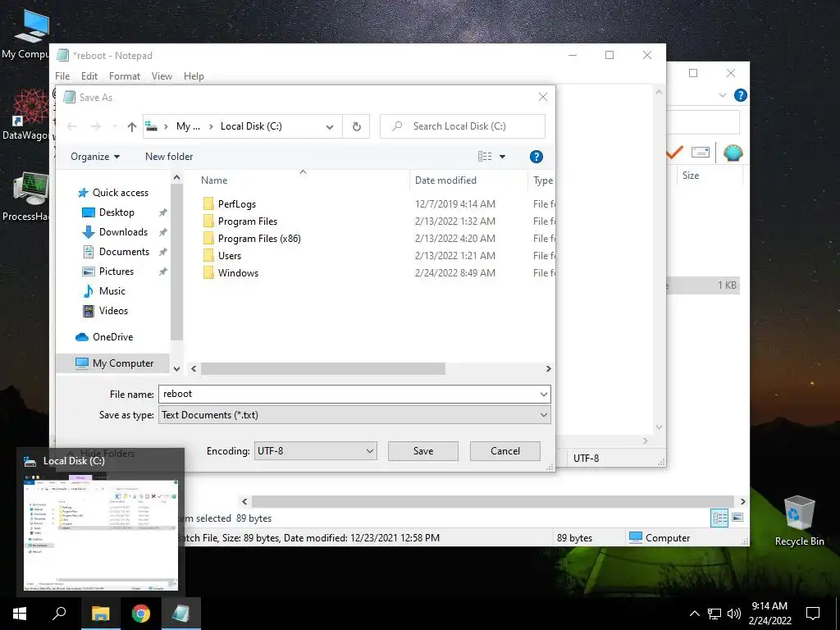The image size is (840, 630).
Task: Select the DataWagon desktop shortcut
Action: point(27,114)
